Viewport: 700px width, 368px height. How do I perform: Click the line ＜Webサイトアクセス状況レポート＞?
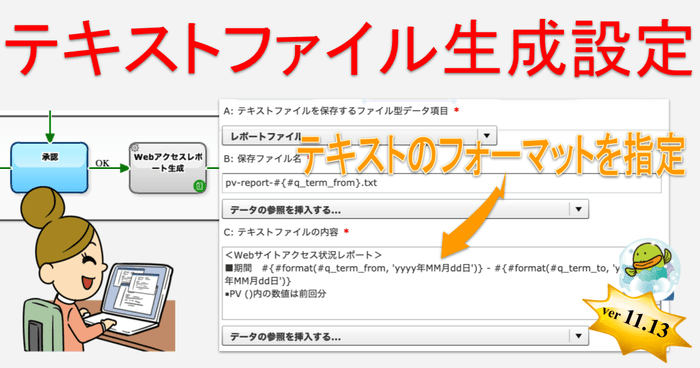[x=304, y=255]
